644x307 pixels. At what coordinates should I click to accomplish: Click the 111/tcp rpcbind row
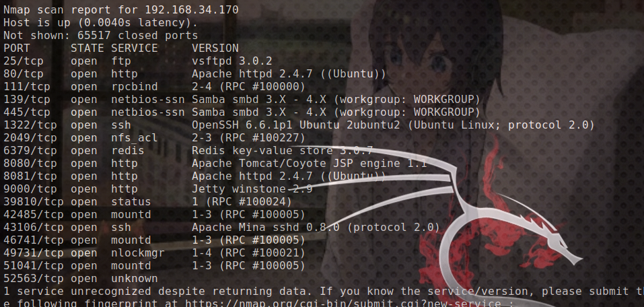[x=154, y=87]
